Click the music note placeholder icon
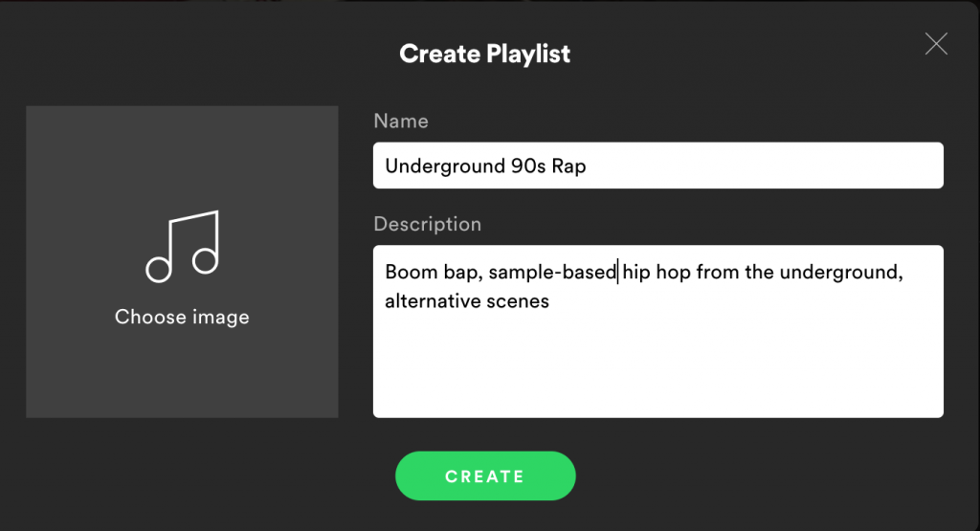 (183, 246)
